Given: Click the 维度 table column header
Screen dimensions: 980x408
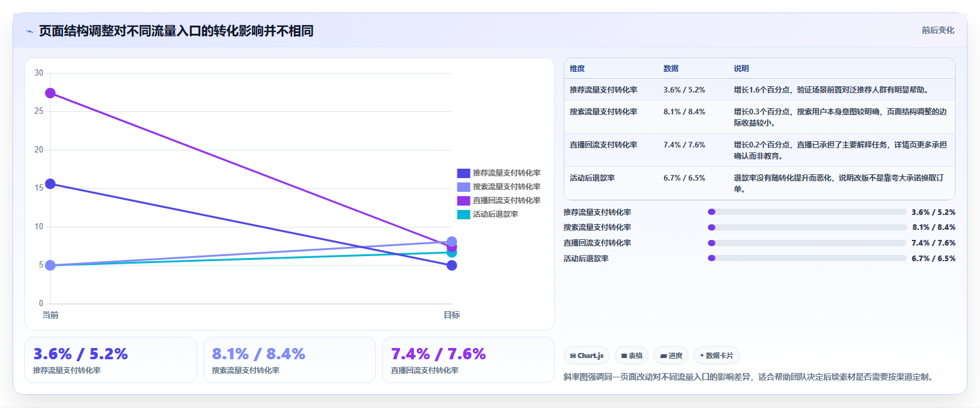Looking at the screenshot, I should (577, 69).
